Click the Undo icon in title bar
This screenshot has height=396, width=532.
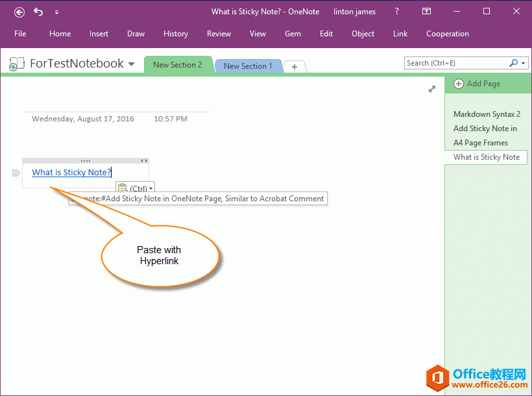(38, 12)
